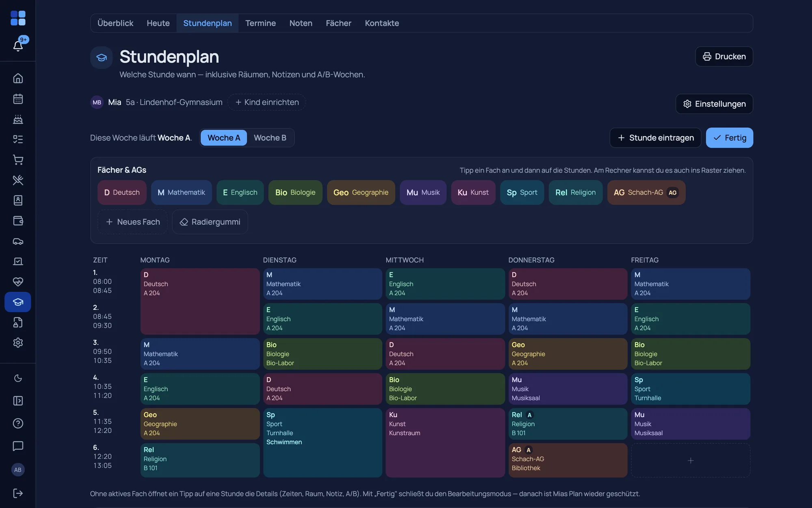Collapse sidebar with panel icon

tap(18, 401)
